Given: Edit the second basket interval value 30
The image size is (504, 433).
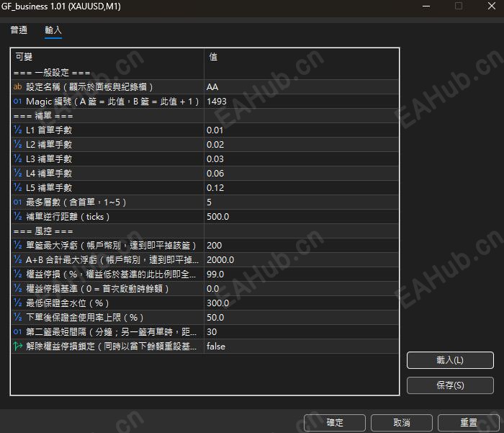Looking at the screenshot, I should [301, 332].
